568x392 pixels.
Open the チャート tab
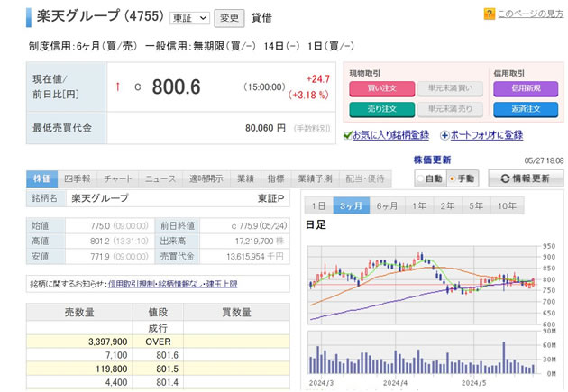[x=117, y=178]
